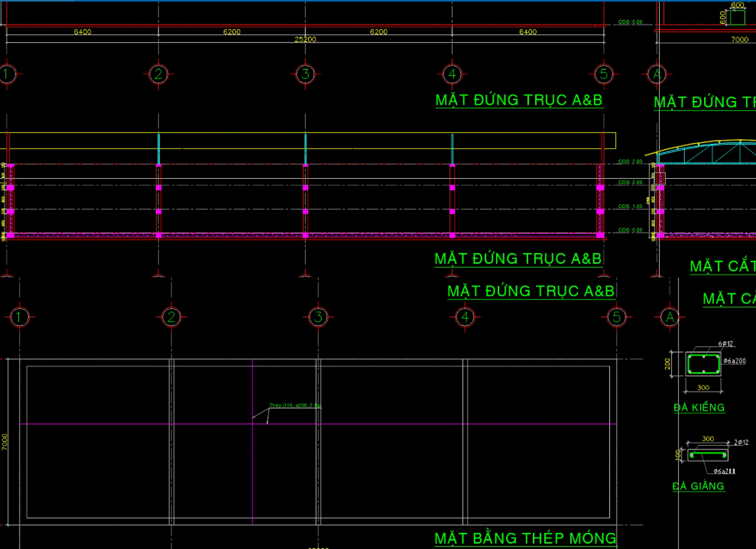Select the ĐÀ GIẰNG section label
The width and height of the screenshot is (756, 549).
click(x=698, y=486)
